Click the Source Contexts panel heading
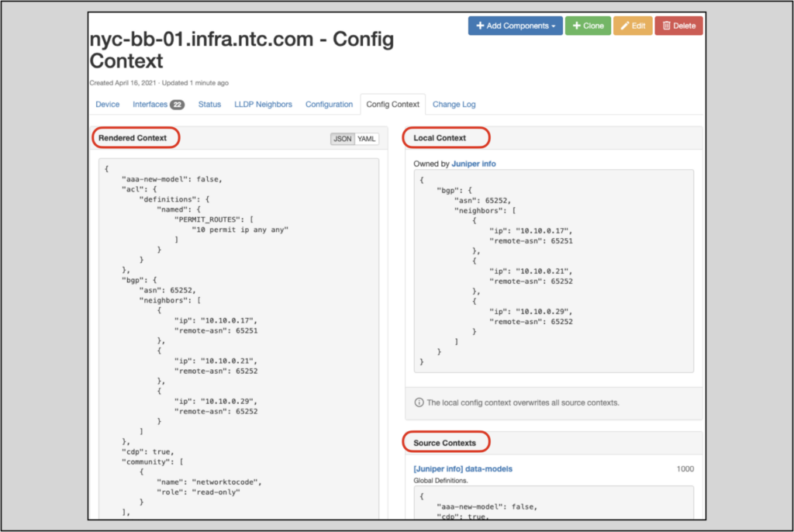The height and width of the screenshot is (532, 794). (x=444, y=443)
